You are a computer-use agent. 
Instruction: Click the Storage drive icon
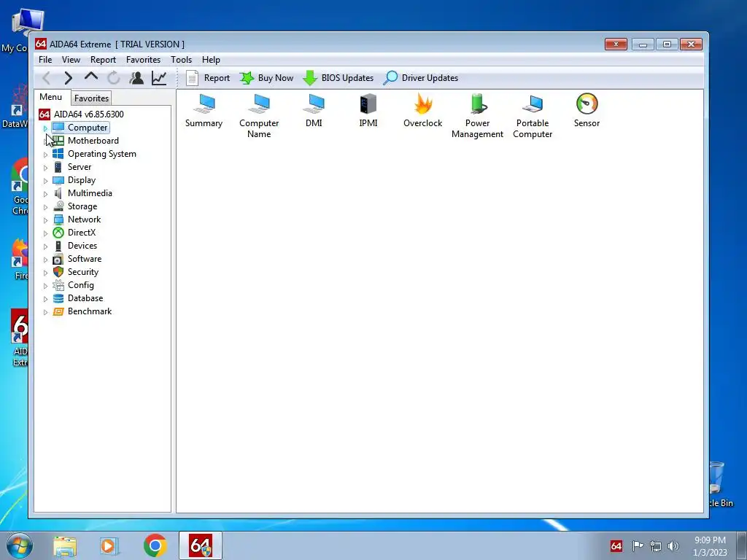coord(58,206)
